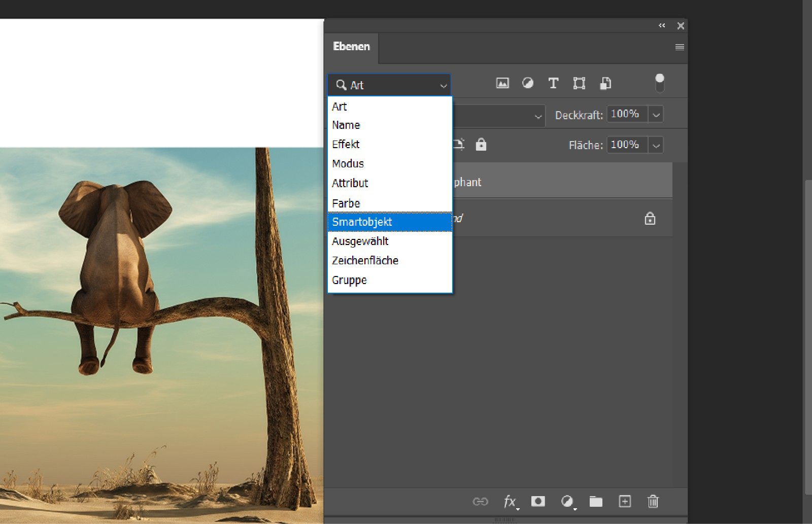Screen dimensions: 812x524
Task: Open the Deckkraft percentage dropdown arrow
Action: click(x=656, y=115)
